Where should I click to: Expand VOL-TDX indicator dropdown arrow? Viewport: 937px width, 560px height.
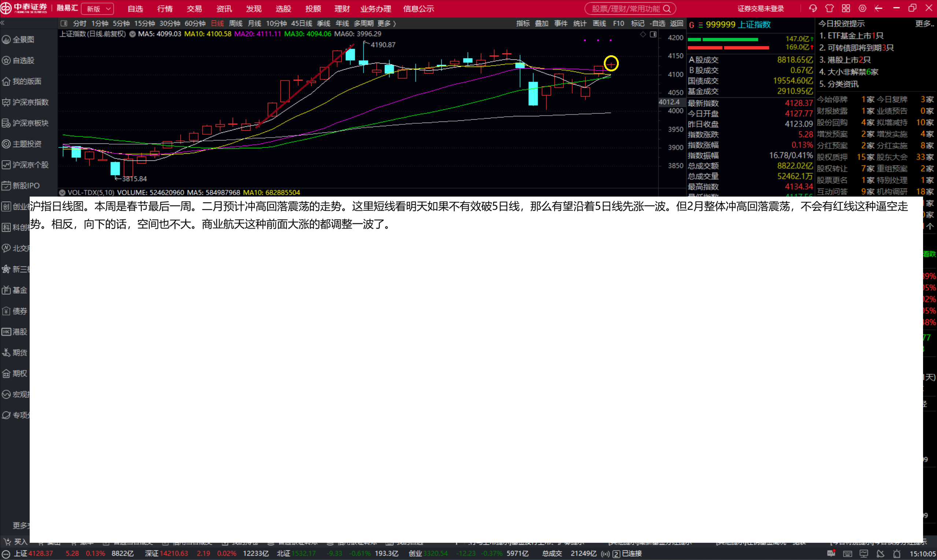[x=62, y=193]
